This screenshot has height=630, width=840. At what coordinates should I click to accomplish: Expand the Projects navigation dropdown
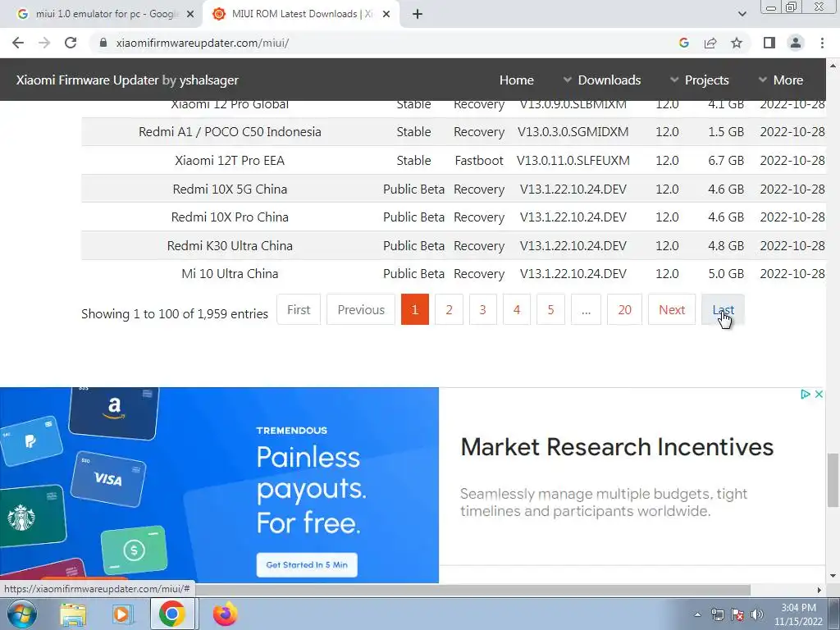pos(699,80)
